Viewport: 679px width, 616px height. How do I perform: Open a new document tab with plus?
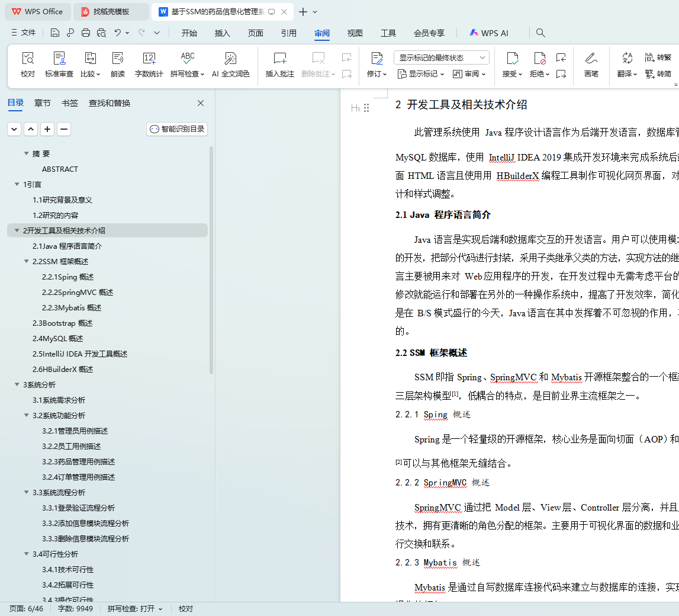tap(303, 12)
